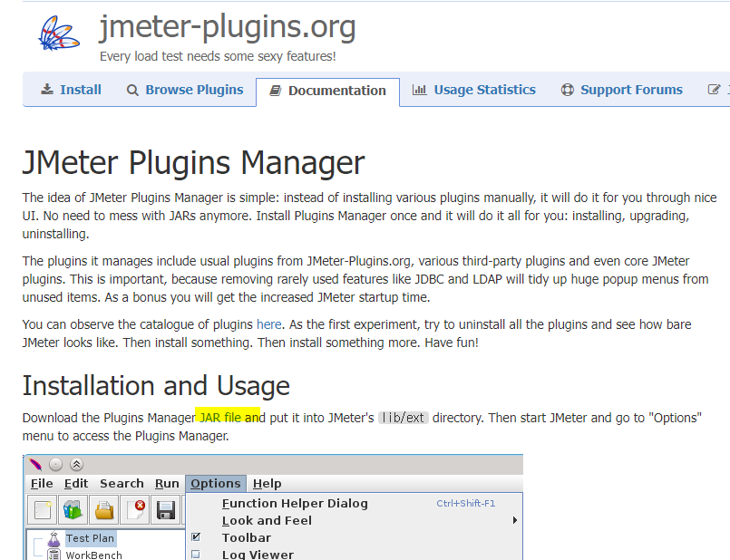Click the JMeter feather icon in title bar

35,464
